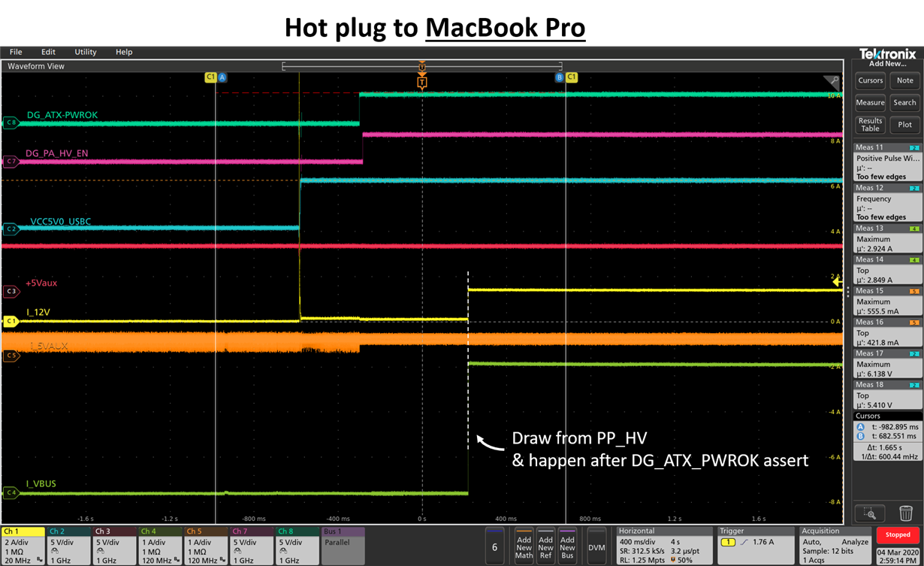Screen dimensions: 924x566
Task: Select the C2 waveform handle
Action: 11,229
